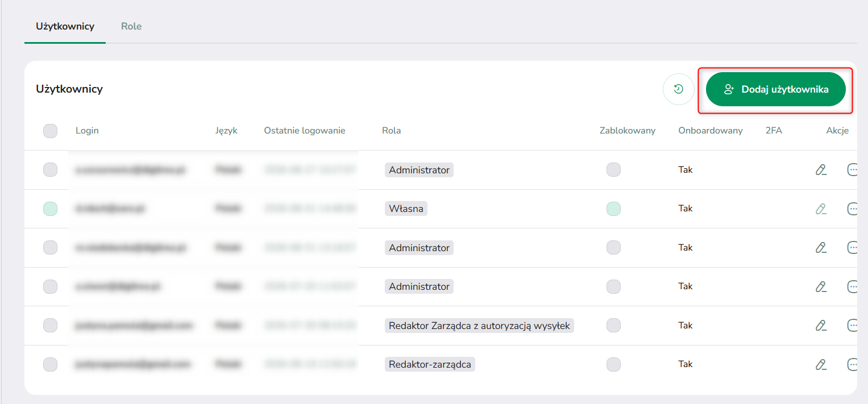Open ellipsis menu for Redaktor Zarządca z autoryzacją wysyłek
Image resolution: width=868 pixels, height=404 pixels.
coord(852,326)
